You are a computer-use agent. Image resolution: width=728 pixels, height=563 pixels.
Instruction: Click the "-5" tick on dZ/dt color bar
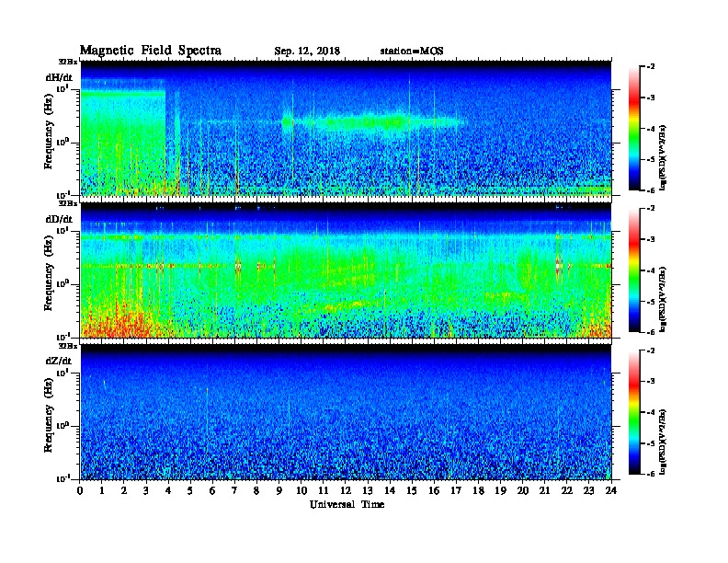tap(651, 443)
